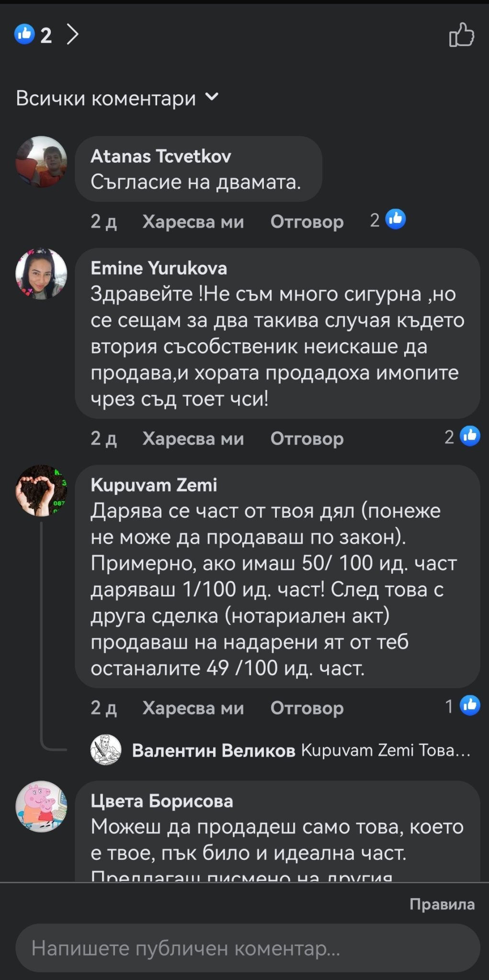Open Kupuvam Zemi's heart-soil avatar

click(x=41, y=490)
